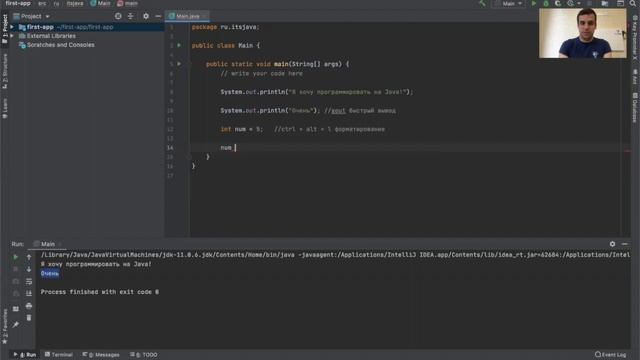Click the Build Project hammer icon
640x360 pixels.
[x=482, y=4]
